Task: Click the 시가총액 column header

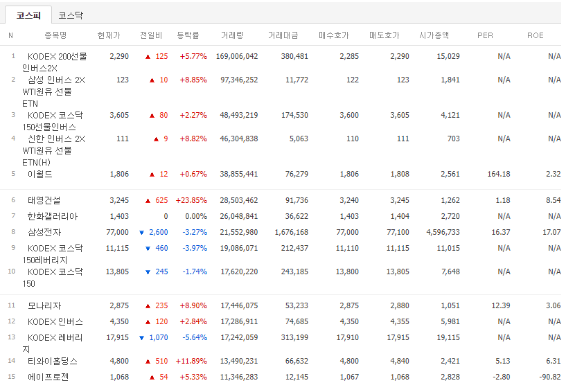Action: pyautogui.click(x=434, y=35)
